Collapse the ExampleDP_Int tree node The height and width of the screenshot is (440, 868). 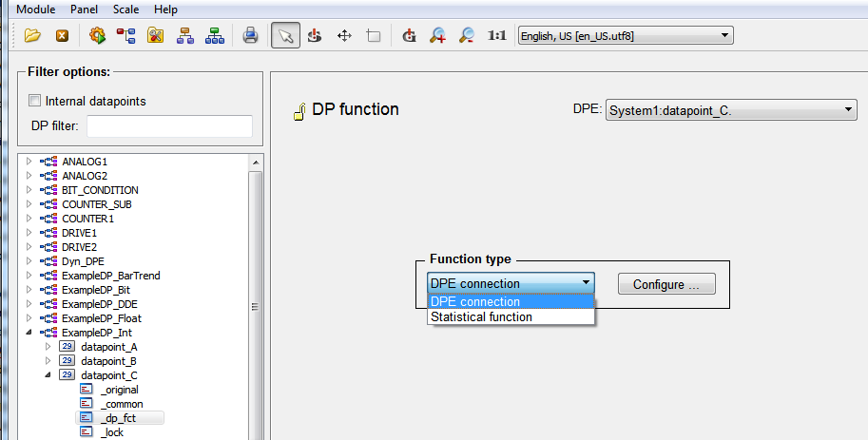point(29,333)
